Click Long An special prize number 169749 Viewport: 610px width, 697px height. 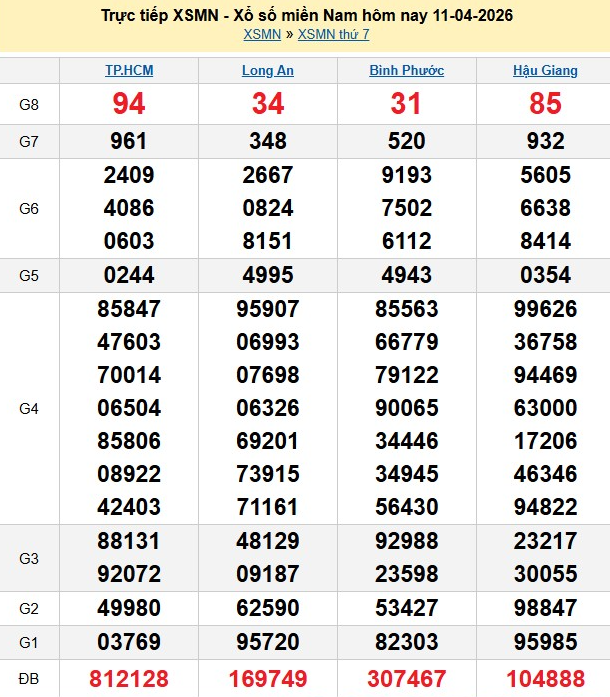pyautogui.click(x=268, y=679)
